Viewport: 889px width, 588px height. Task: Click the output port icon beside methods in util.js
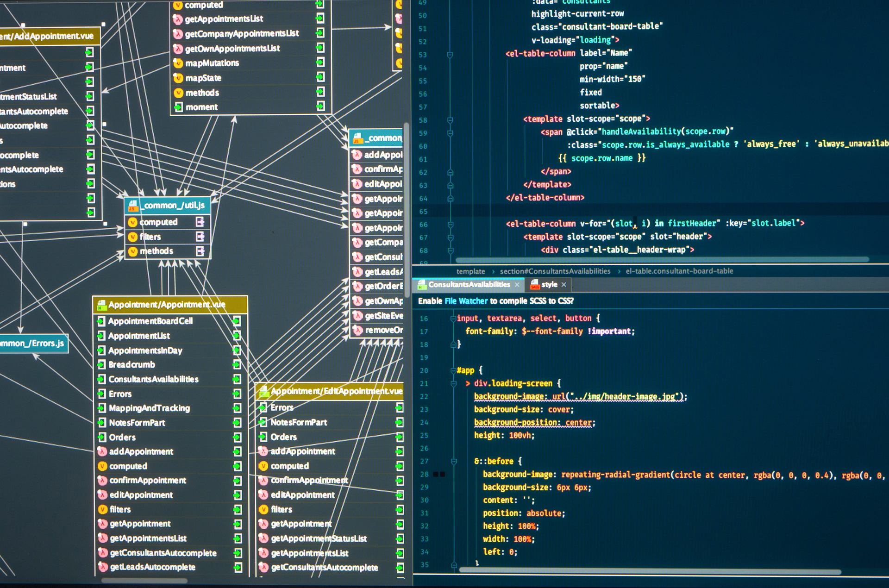click(x=200, y=251)
